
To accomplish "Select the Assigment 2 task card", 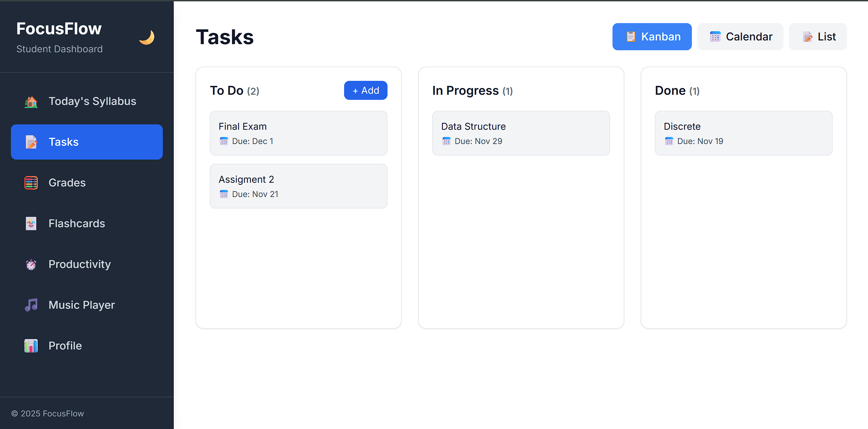I will tap(298, 186).
